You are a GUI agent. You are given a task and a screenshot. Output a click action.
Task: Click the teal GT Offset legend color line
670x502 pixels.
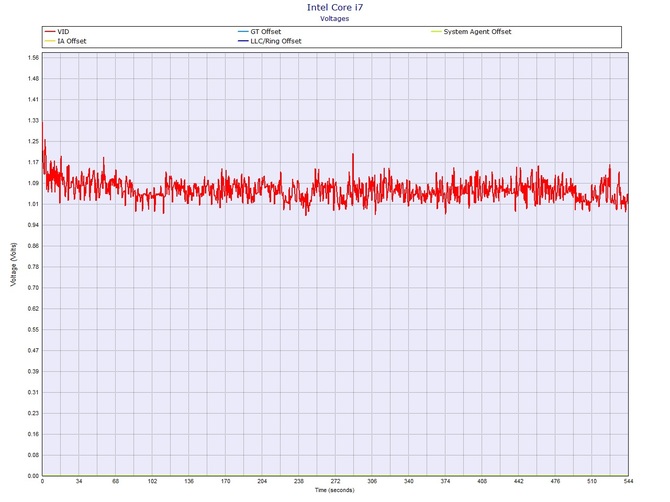coord(243,32)
